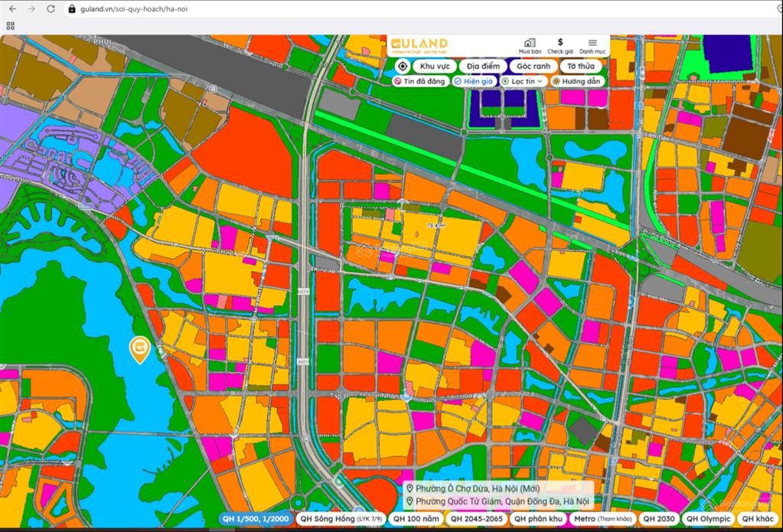783x532 pixels.
Task: Switch to QH 100 năm tab
Action: [x=416, y=518]
